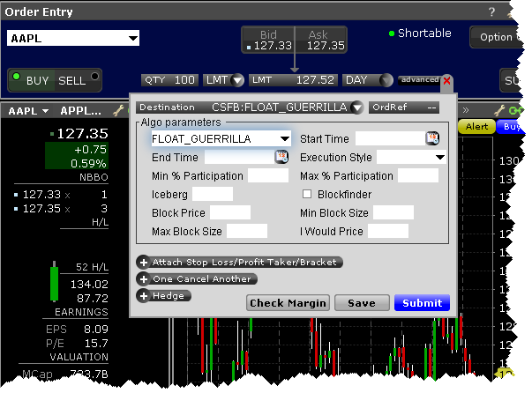Select the BUY toggle
Viewport: 532px width, 393px height.
pos(31,80)
